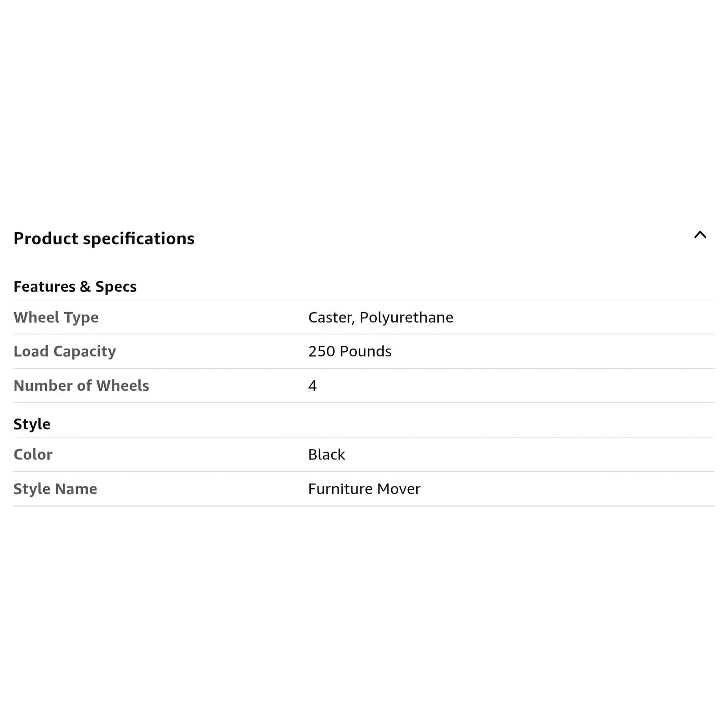
Task: Click the word "Polyurethane"
Action: point(406,317)
